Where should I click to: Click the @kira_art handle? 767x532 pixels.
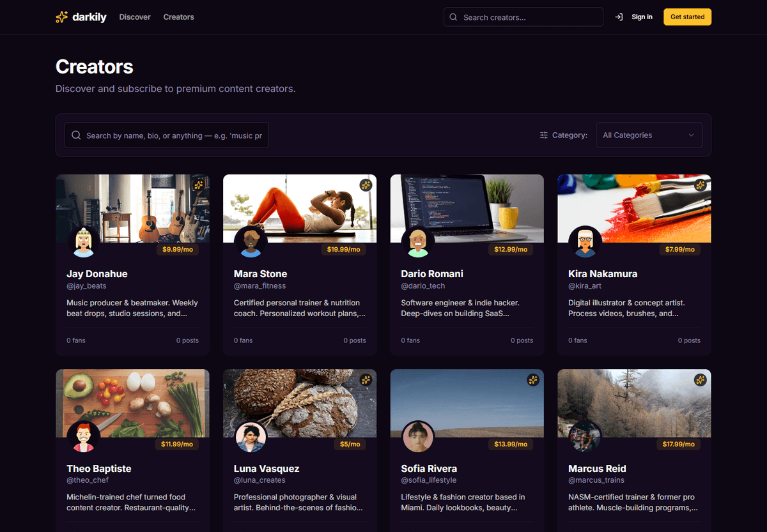[x=585, y=286]
